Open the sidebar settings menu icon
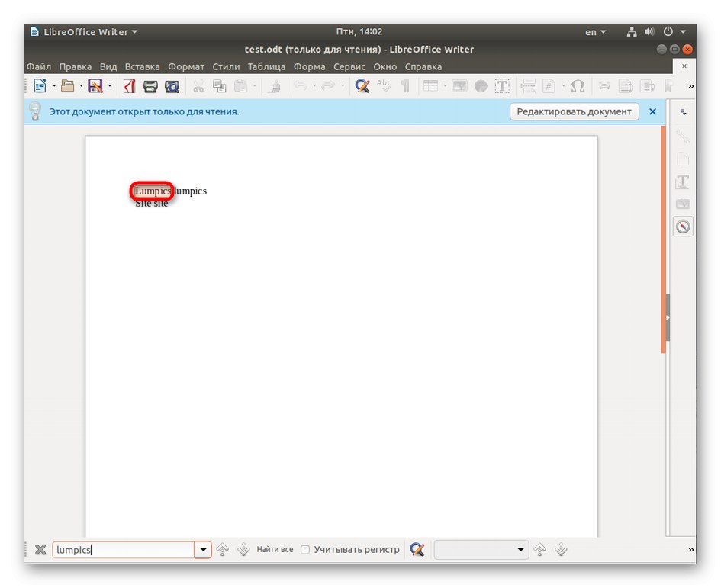 pyautogui.click(x=684, y=111)
